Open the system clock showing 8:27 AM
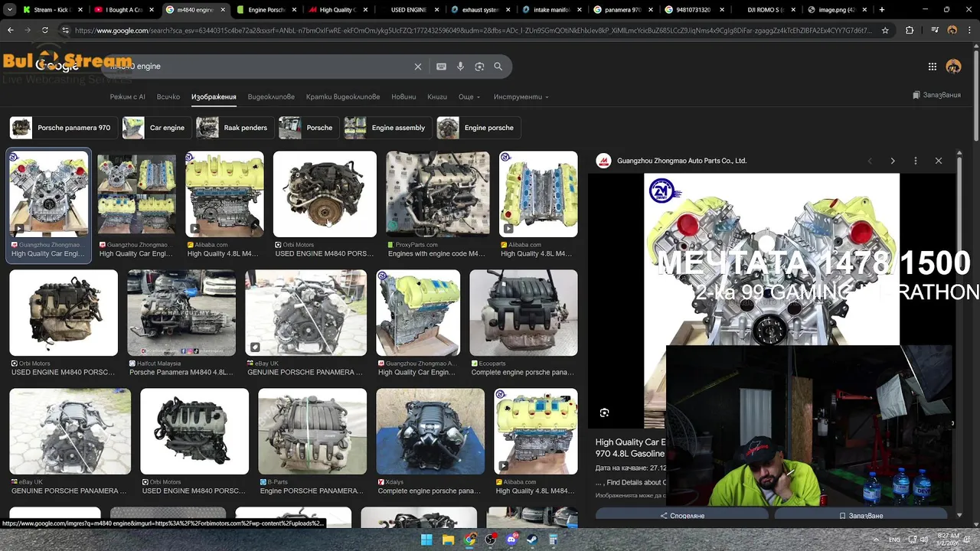The image size is (980, 551). click(x=946, y=540)
